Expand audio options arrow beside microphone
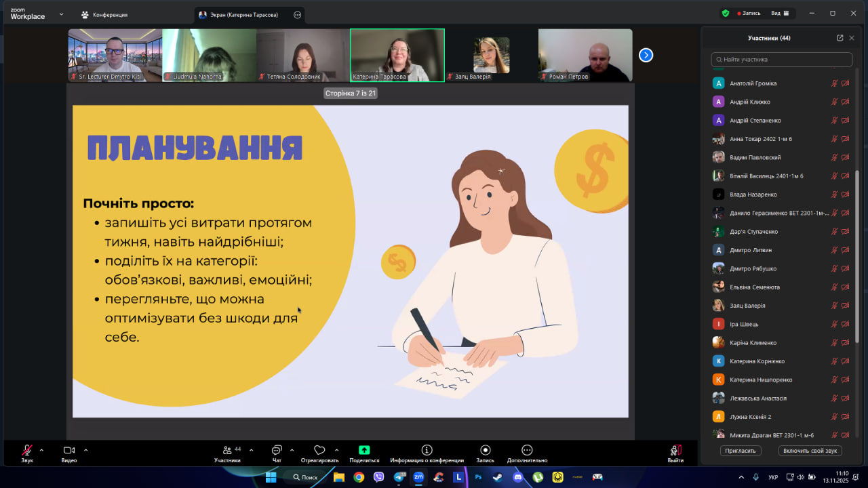The image size is (868, 488). [41, 450]
